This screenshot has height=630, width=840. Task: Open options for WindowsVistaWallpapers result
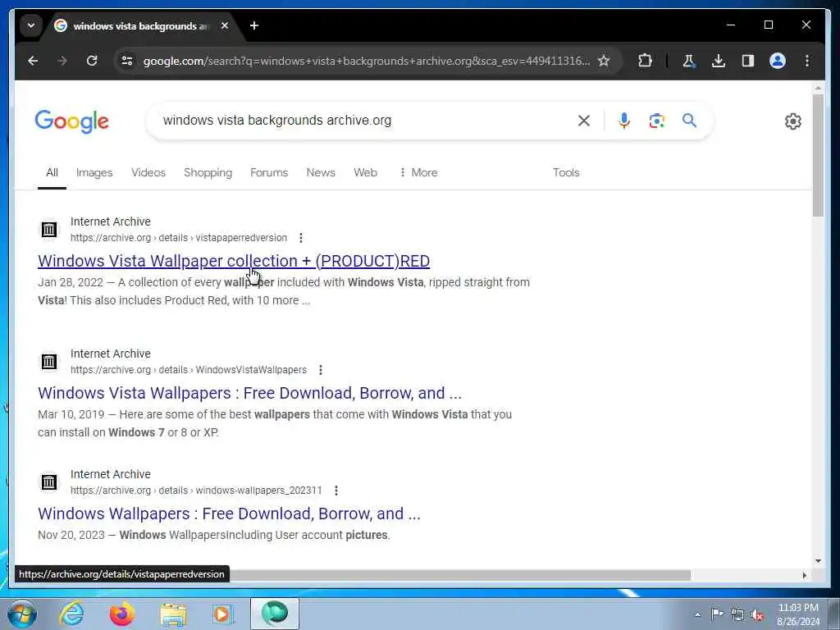coord(321,370)
